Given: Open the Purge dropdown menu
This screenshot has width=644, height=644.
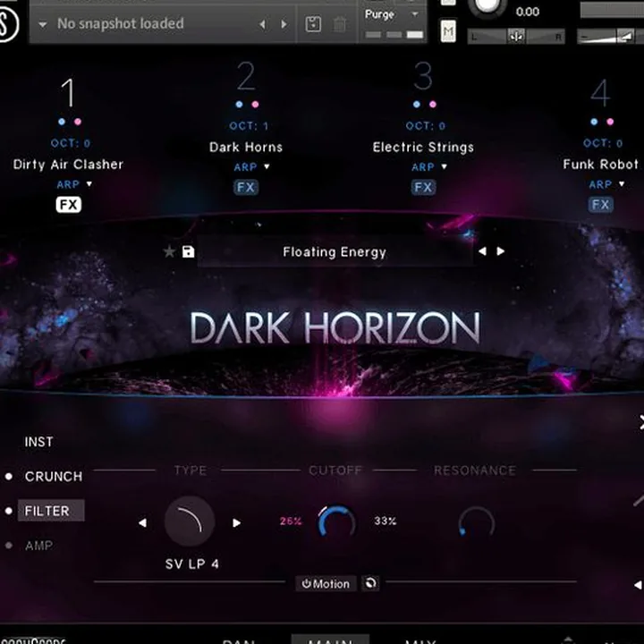Looking at the screenshot, I should coord(392,14).
